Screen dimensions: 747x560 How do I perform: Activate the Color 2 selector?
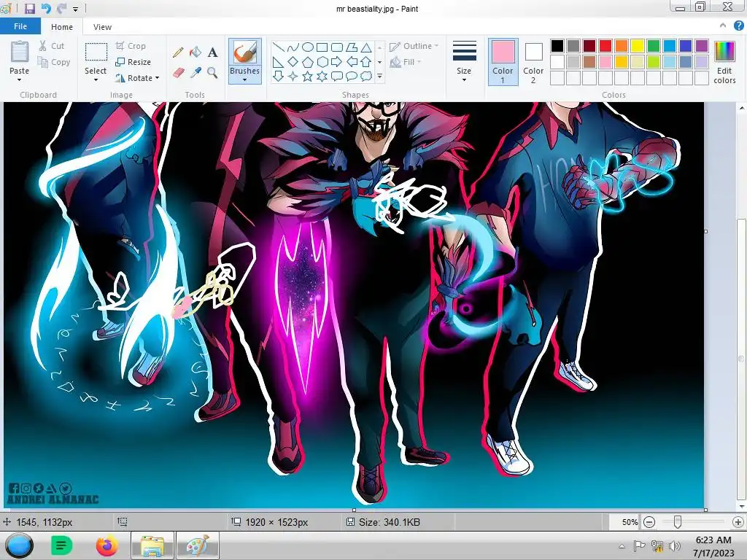click(533, 62)
